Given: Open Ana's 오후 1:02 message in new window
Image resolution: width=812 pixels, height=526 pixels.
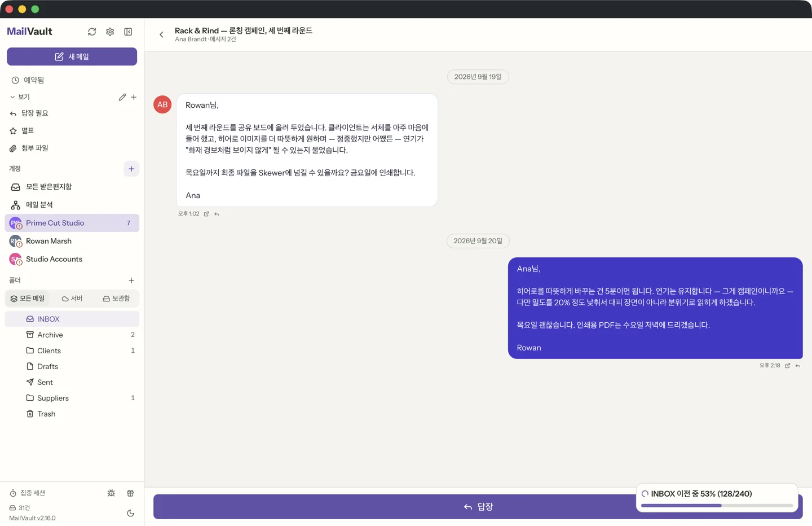Looking at the screenshot, I should pyautogui.click(x=206, y=214).
